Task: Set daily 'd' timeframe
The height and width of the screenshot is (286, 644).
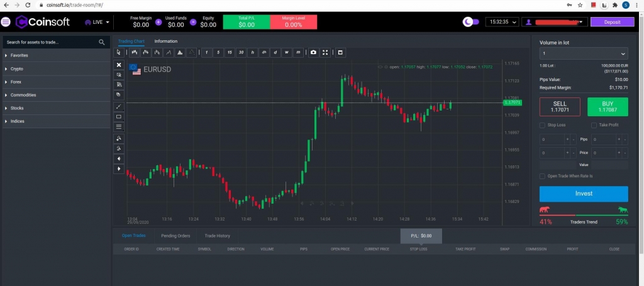Action: pyautogui.click(x=275, y=53)
